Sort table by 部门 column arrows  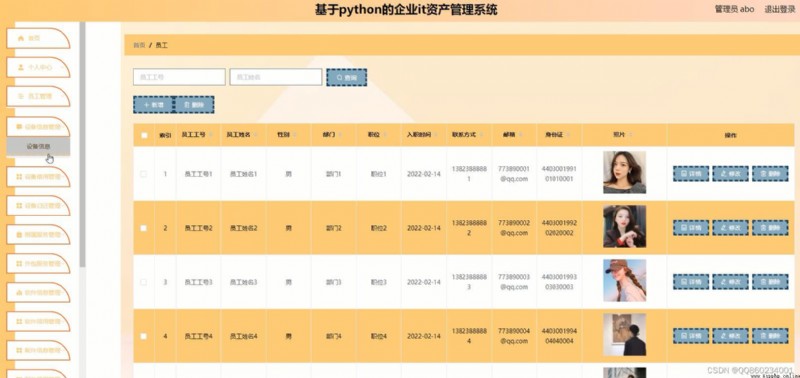coord(340,135)
